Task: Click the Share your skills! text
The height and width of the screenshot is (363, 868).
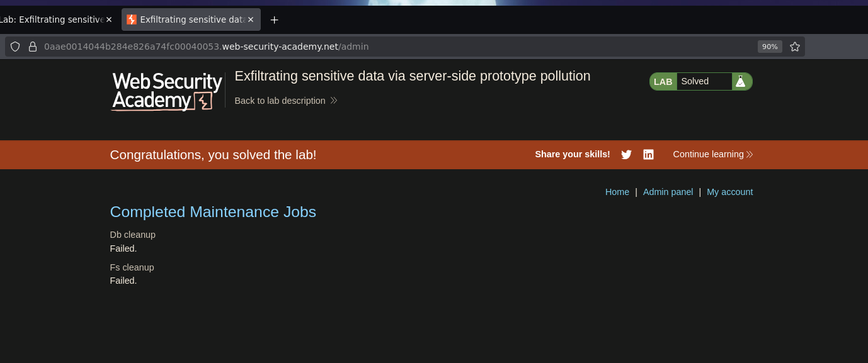Action: [573, 154]
